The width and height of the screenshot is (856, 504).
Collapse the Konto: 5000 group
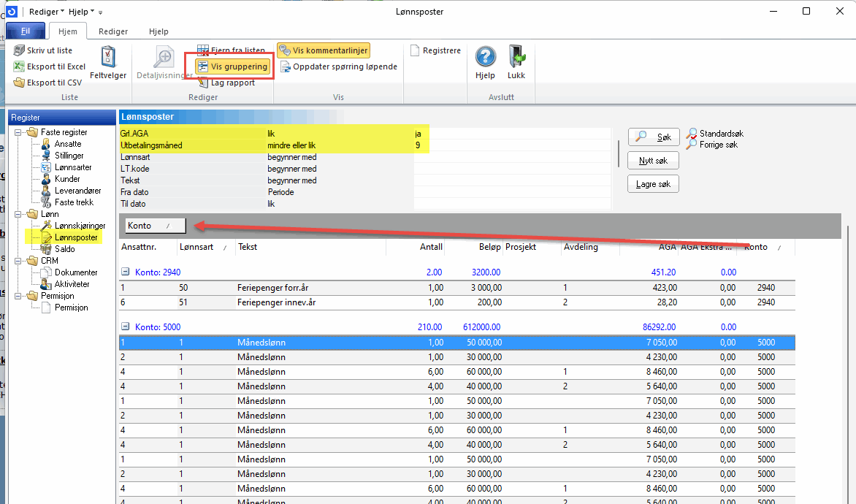pyautogui.click(x=126, y=327)
